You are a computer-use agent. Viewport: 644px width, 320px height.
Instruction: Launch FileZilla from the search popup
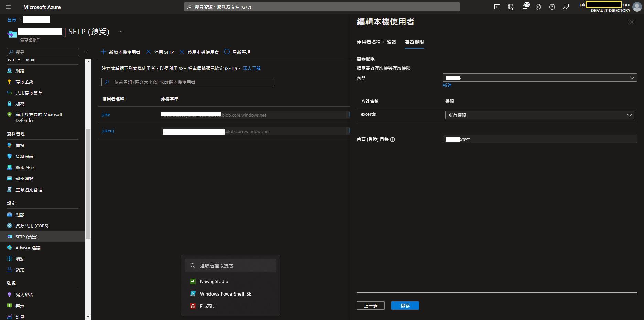tap(207, 306)
